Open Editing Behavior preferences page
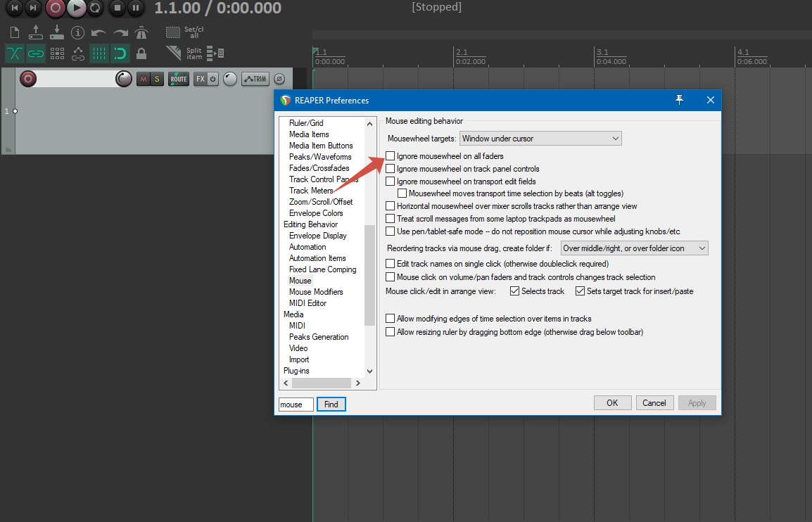 311,224
